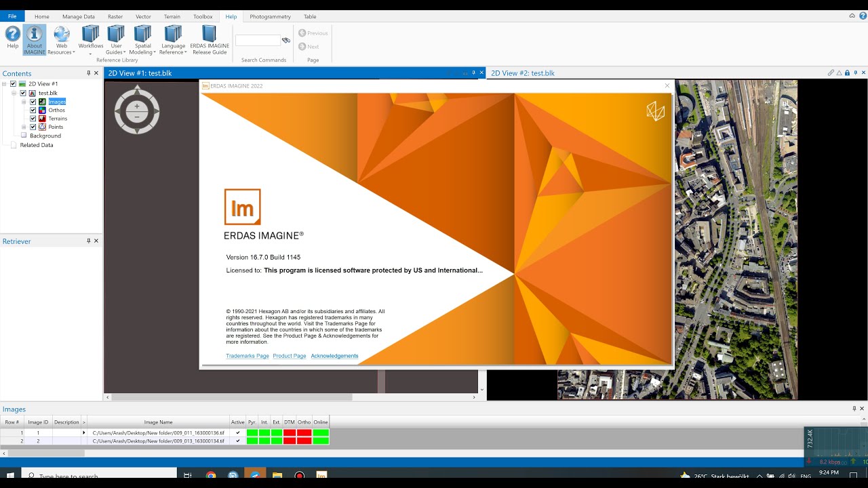The image size is (868, 488).
Task: Toggle the Background checkbox in Contents
Action: (x=24, y=136)
